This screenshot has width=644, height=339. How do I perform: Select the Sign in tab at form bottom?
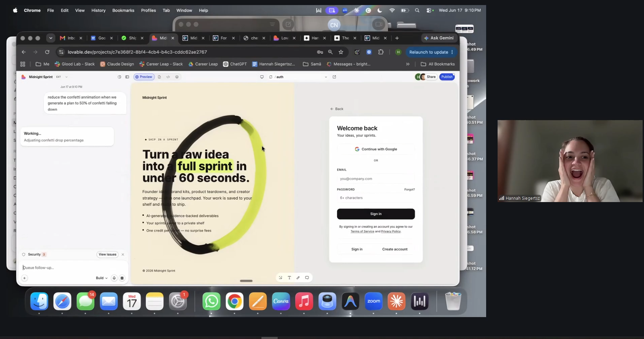point(357,249)
